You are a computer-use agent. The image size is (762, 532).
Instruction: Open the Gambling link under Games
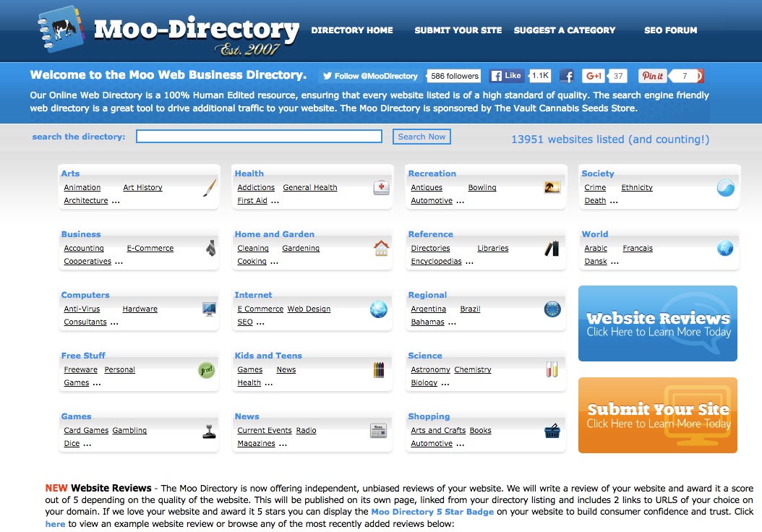[x=129, y=431]
